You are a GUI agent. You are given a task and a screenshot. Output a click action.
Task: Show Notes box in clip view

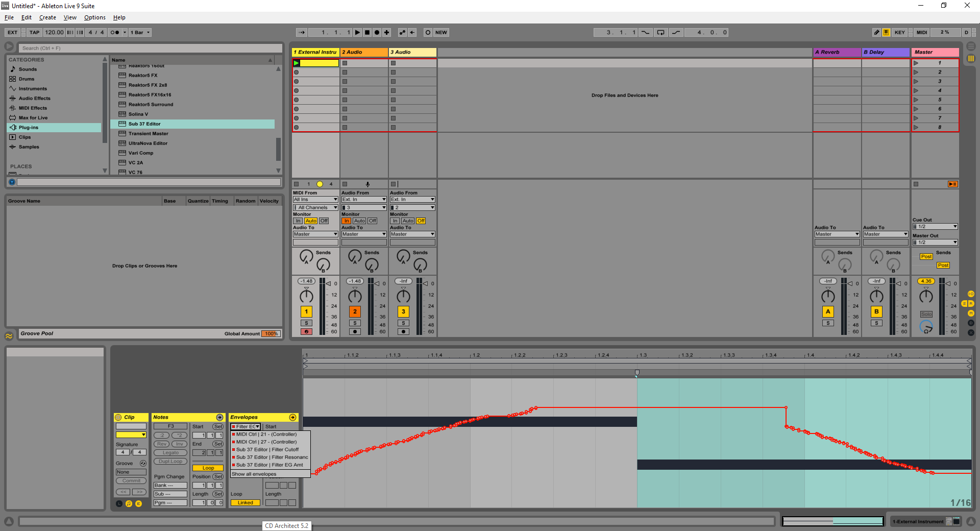(129, 504)
